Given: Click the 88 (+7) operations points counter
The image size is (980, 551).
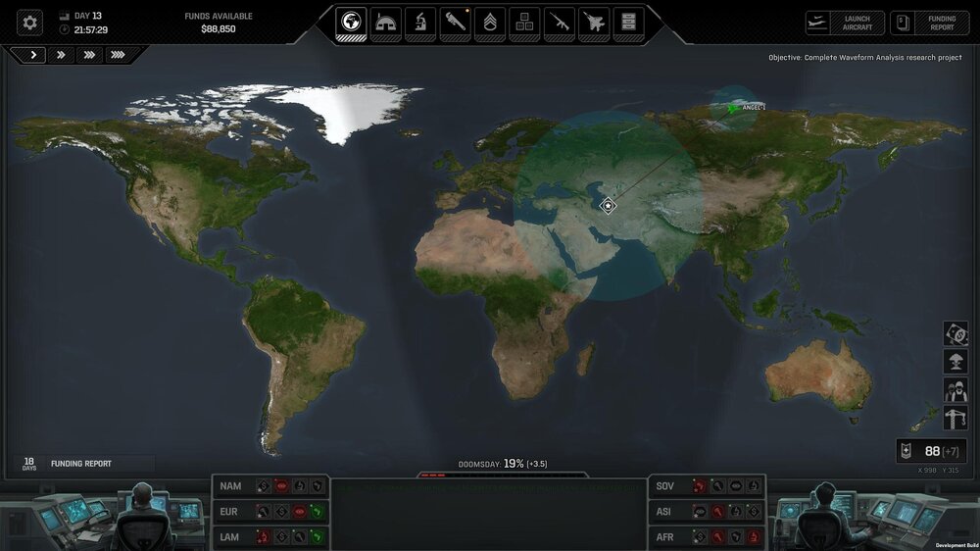Looking at the screenshot, I should pos(931,451).
